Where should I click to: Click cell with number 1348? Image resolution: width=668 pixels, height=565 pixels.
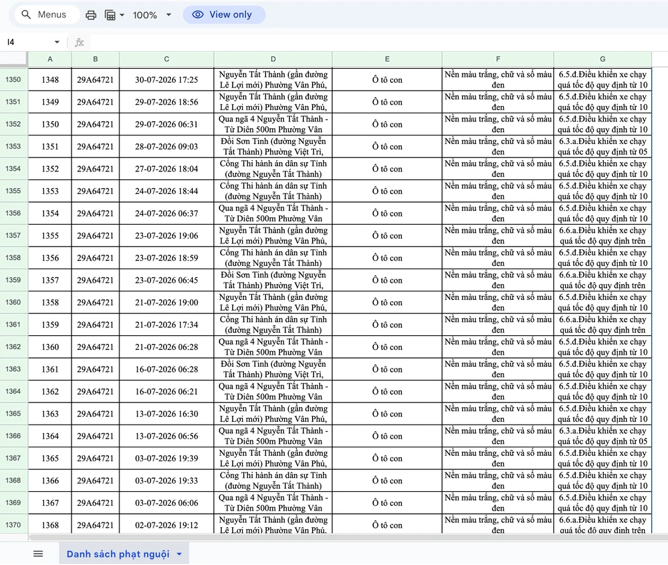pos(50,80)
